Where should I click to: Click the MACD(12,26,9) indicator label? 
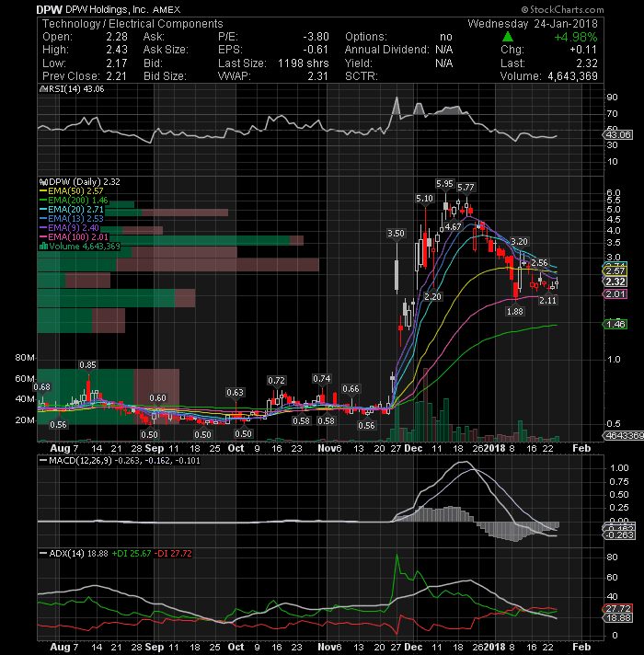pos(80,461)
